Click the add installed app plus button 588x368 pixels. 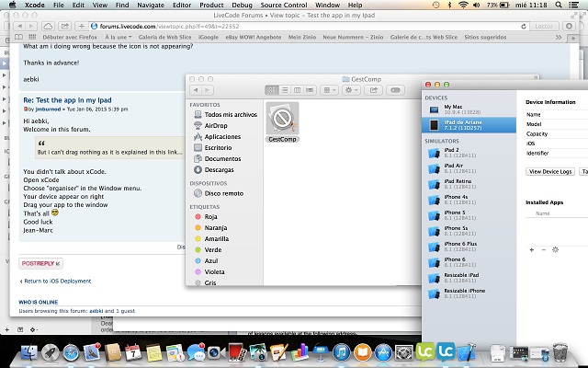click(x=531, y=249)
